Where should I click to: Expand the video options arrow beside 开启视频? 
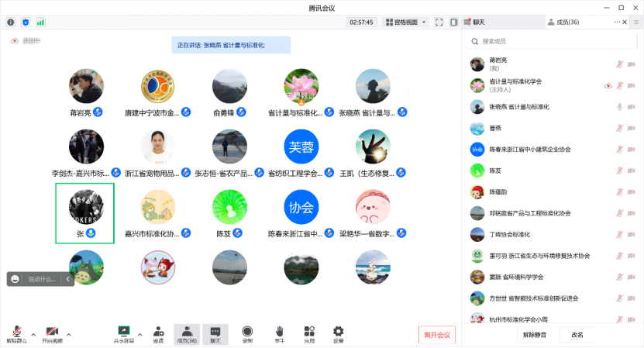click(69, 335)
